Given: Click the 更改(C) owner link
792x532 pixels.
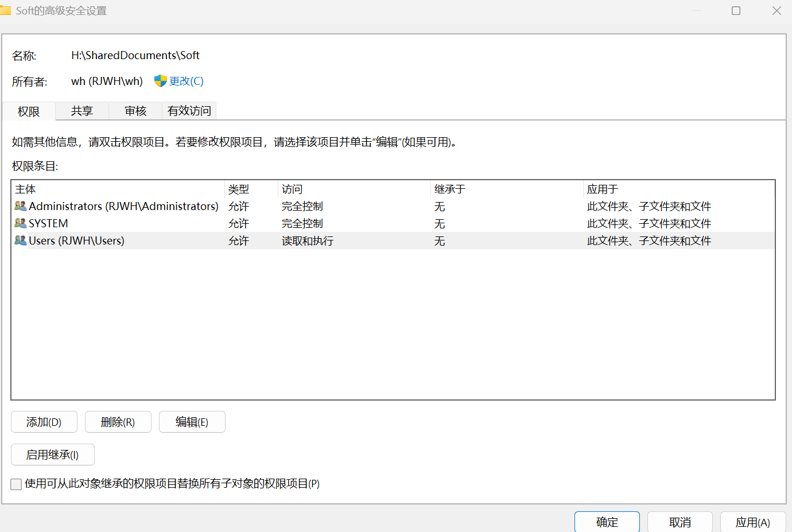Looking at the screenshot, I should click(187, 81).
